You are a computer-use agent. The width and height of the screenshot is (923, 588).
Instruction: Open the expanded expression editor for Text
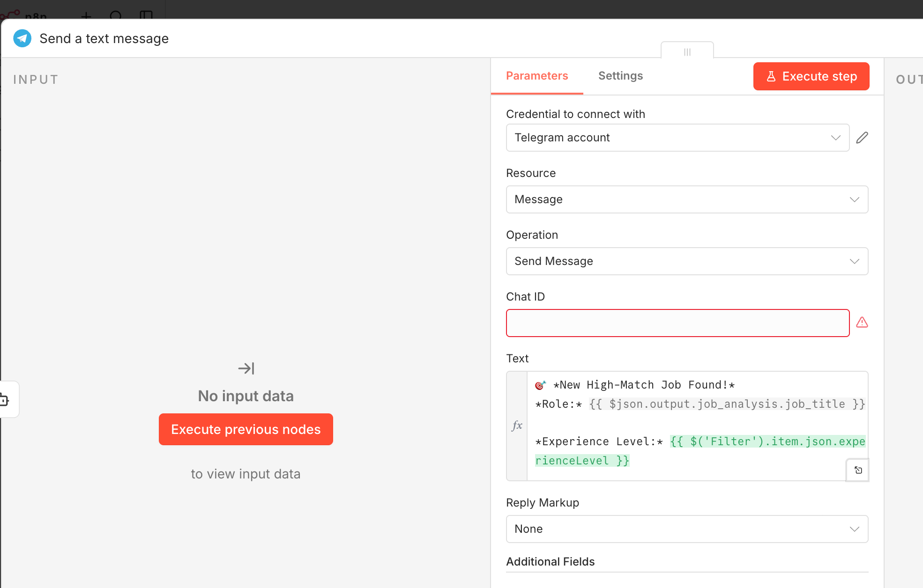click(x=858, y=470)
